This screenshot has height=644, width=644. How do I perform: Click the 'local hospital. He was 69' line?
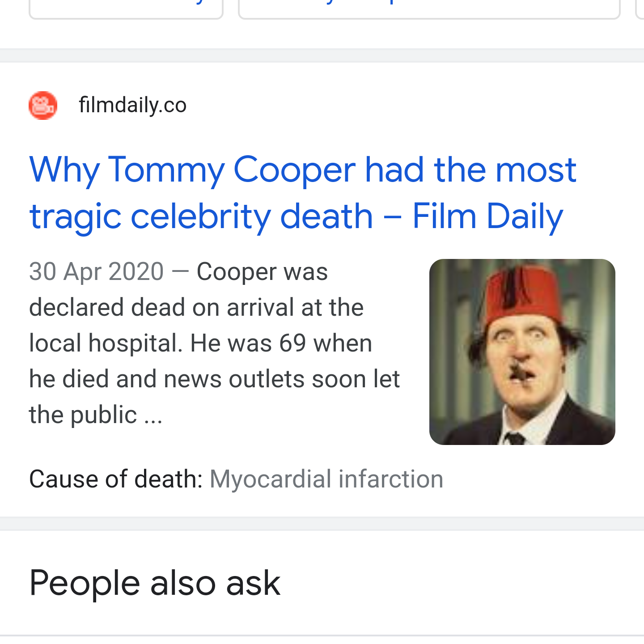pos(200,343)
